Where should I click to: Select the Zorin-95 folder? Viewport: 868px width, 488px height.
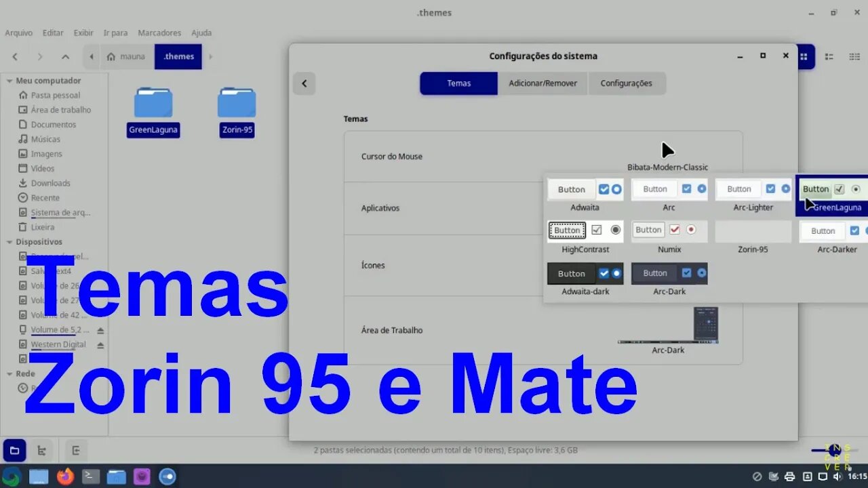pyautogui.click(x=237, y=112)
